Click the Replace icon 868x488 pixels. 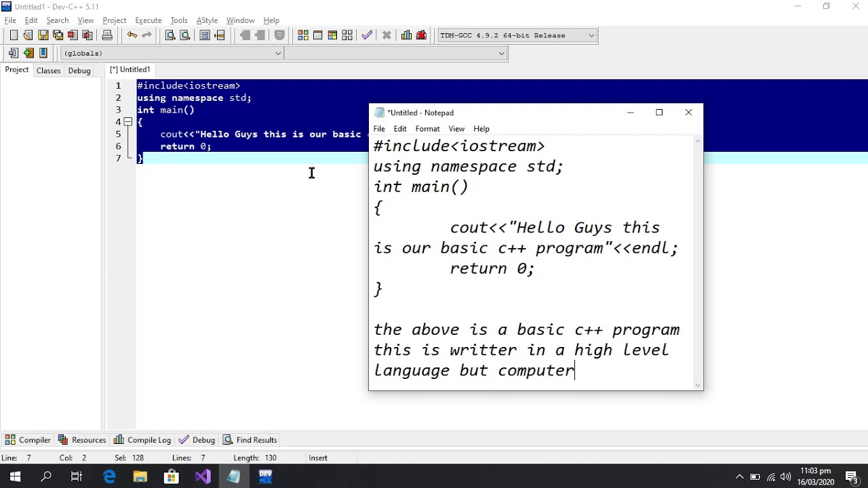coord(185,35)
